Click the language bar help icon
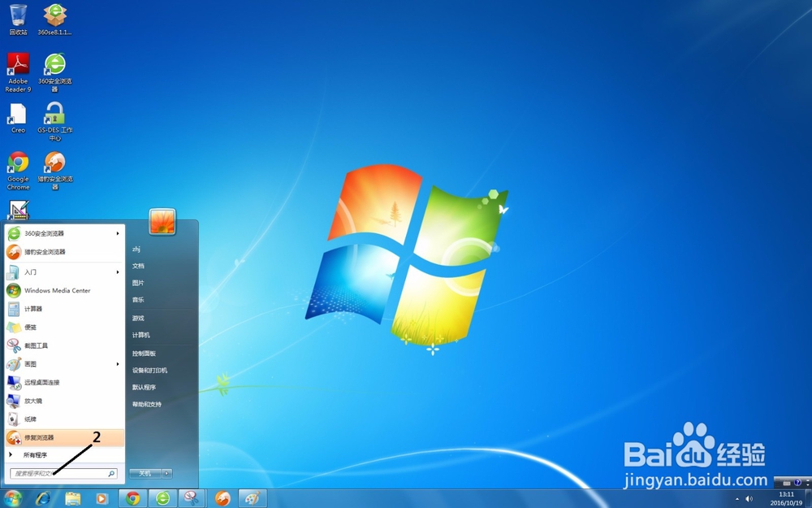 pyautogui.click(x=797, y=483)
